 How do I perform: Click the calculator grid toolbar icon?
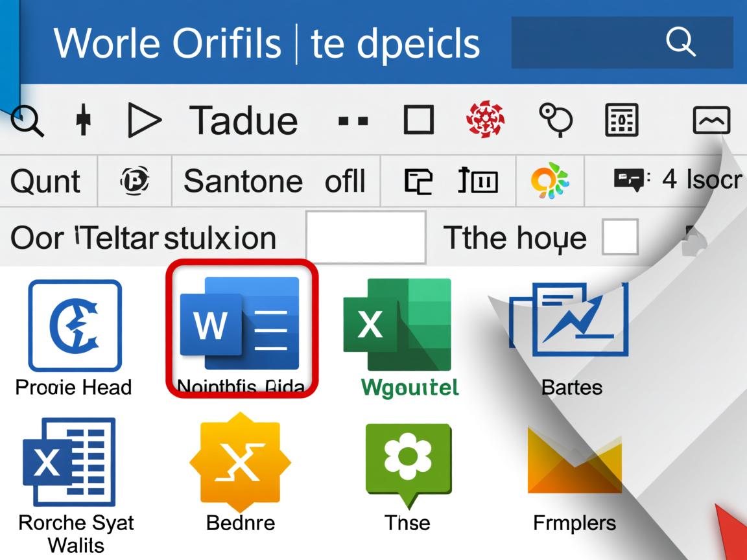coord(621,121)
